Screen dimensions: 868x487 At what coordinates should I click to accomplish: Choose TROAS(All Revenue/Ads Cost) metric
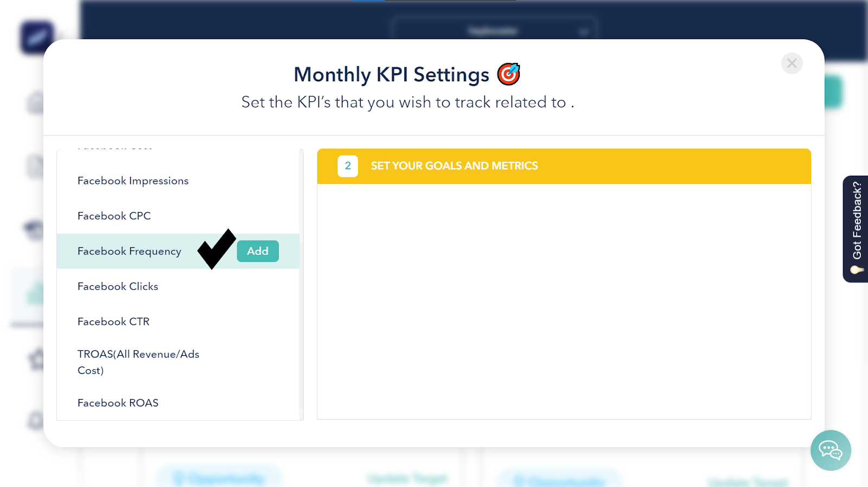138,362
